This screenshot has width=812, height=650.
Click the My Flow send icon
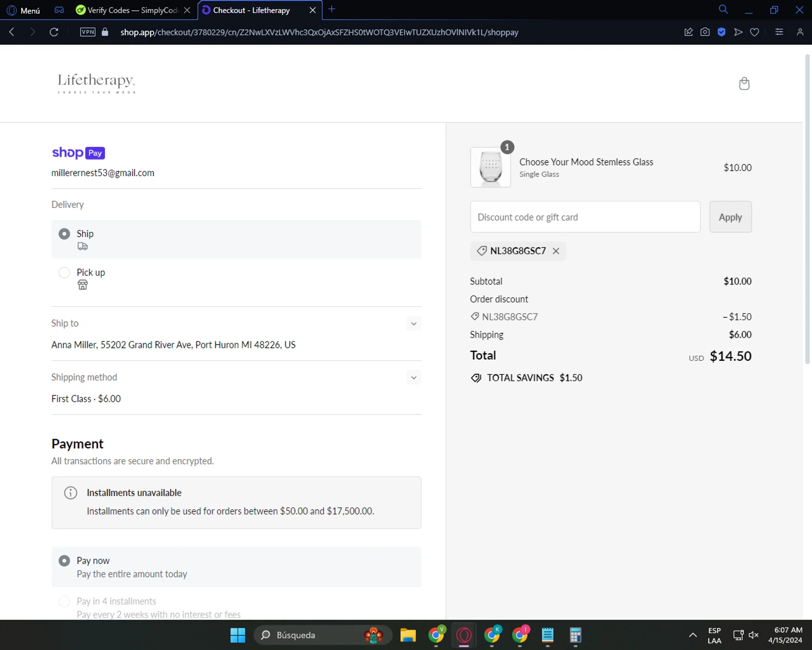click(x=738, y=32)
